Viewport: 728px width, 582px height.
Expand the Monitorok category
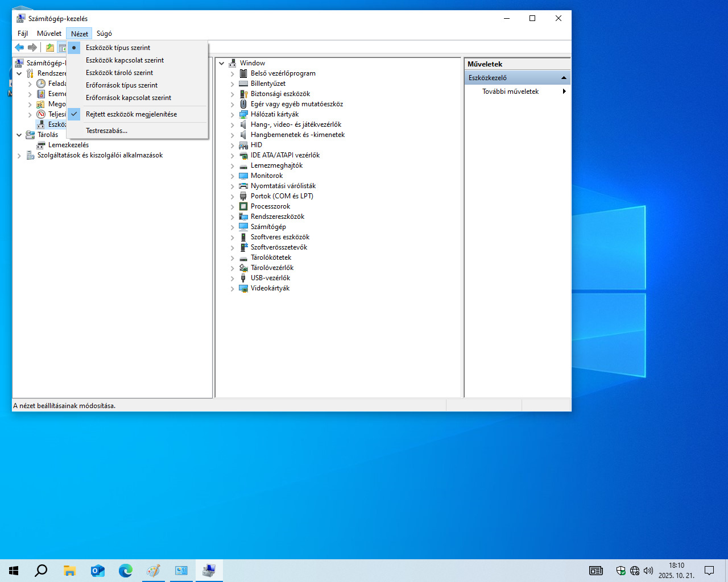click(232, 176)
